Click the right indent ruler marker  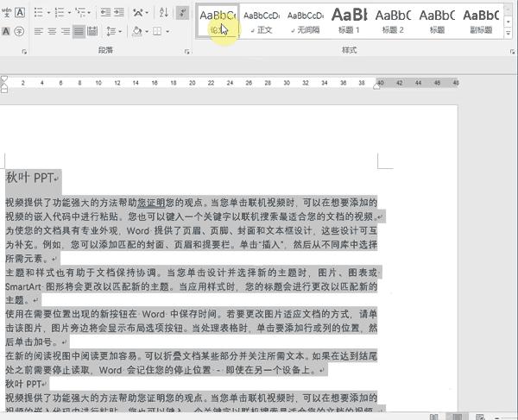pyautogui.click(x=376, y=86)
